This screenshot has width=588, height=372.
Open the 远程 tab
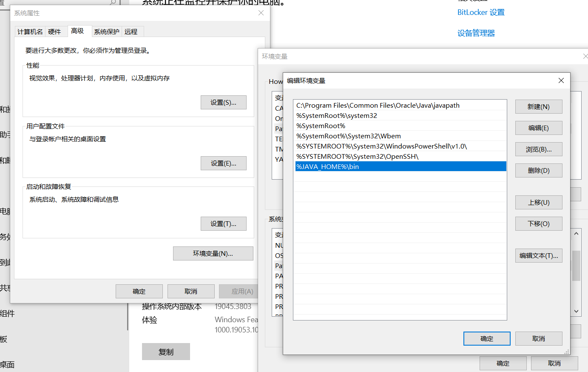point(131,32)
